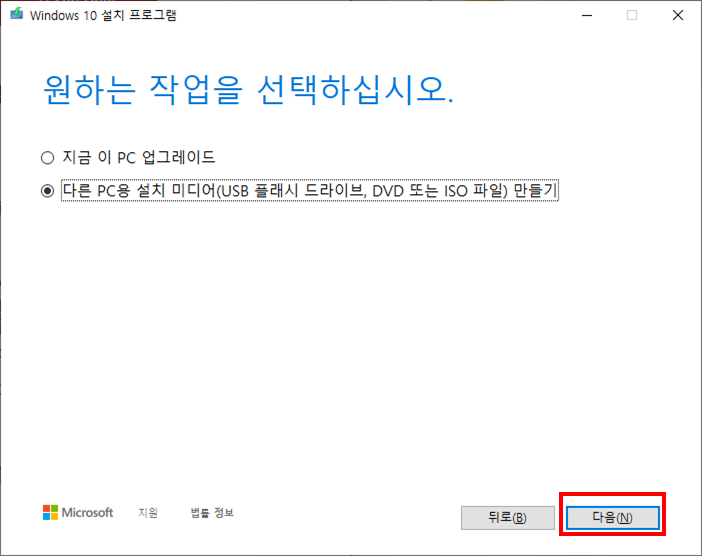Viewport: 702px width, 556px height.
Task: Click the 뒤로(B) button
Action: click(x=508, y=518)
